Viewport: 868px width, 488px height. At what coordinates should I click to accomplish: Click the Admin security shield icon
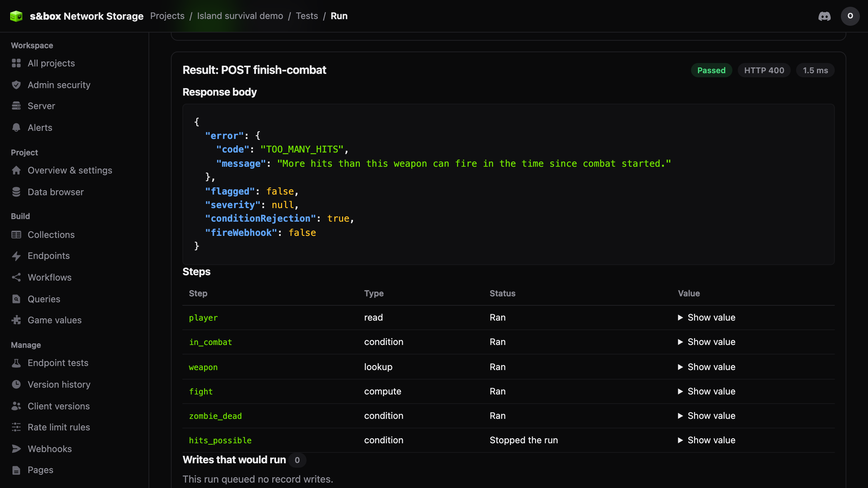pyautogui.click(x=16, y=85)
